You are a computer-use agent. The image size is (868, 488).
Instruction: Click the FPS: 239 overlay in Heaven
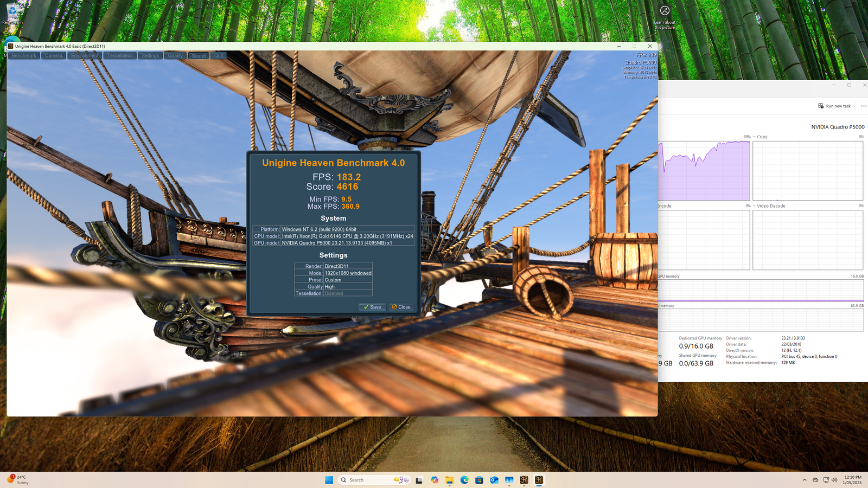point(646,55)
